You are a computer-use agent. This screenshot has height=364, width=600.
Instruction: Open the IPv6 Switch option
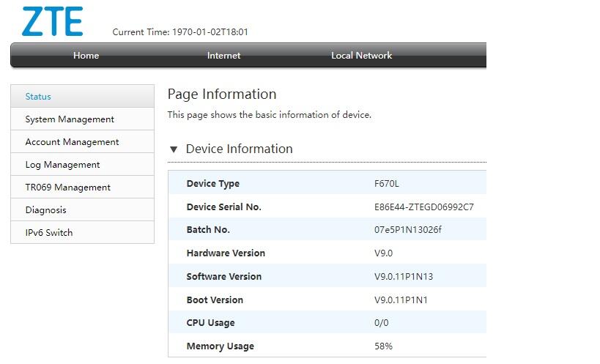[48, 233]
